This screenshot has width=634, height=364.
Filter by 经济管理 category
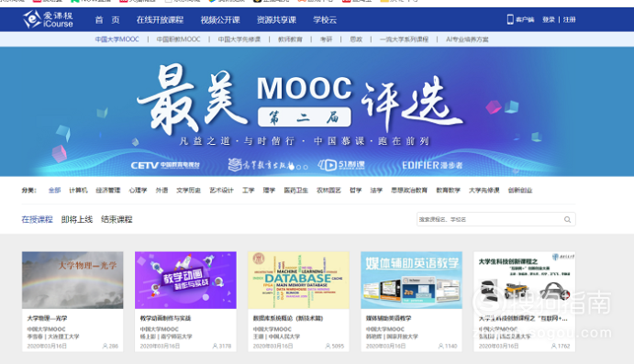pos(108,191)
